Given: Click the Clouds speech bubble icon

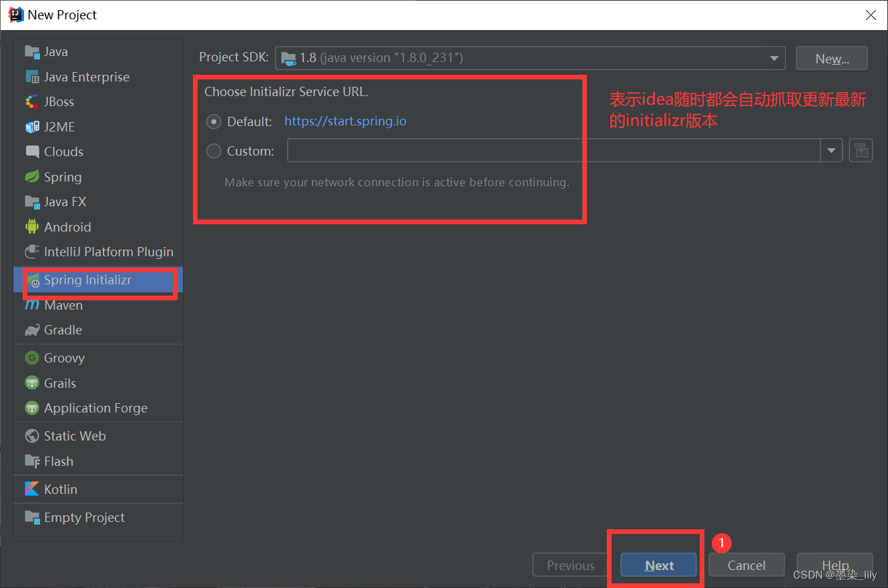Looking at the screenshot, I should 32,152.
